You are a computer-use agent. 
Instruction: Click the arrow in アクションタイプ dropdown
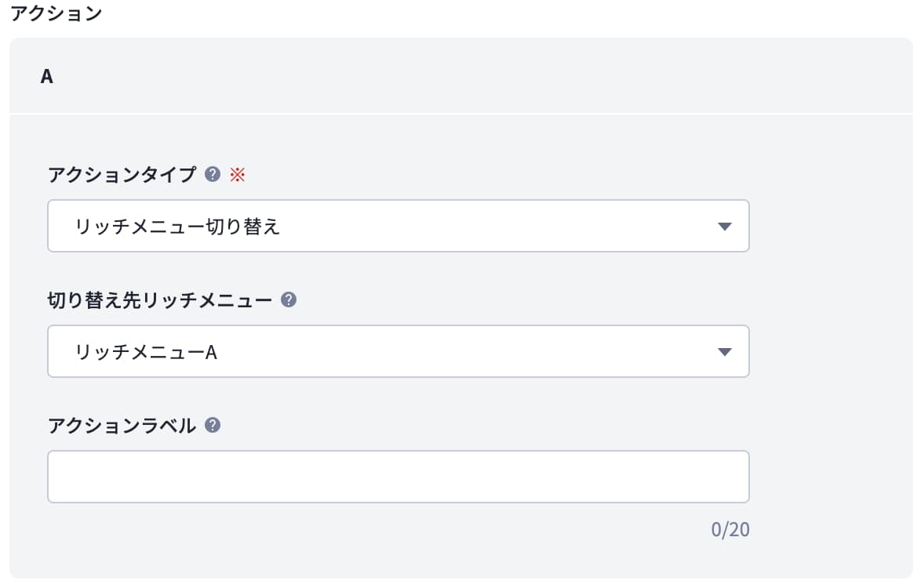724,227
